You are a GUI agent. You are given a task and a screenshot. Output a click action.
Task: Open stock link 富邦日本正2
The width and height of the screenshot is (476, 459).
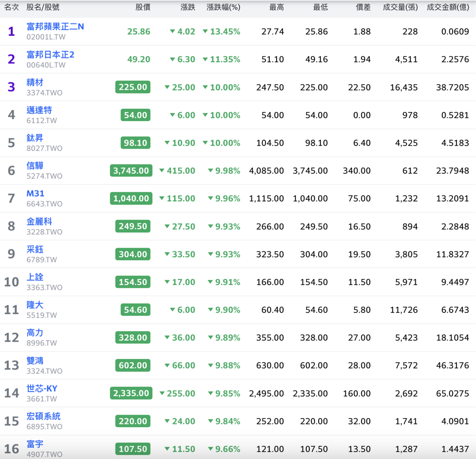(50, 54)
